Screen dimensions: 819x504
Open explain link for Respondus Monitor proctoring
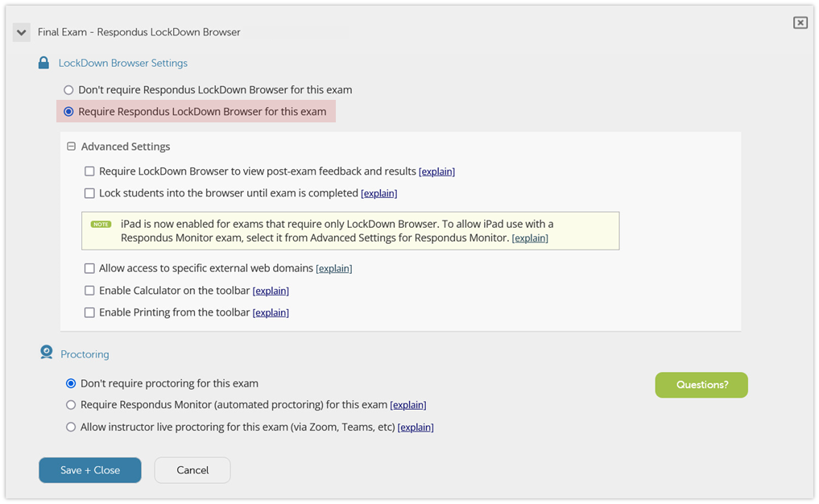pyautogui.click(x=408, y=405)
